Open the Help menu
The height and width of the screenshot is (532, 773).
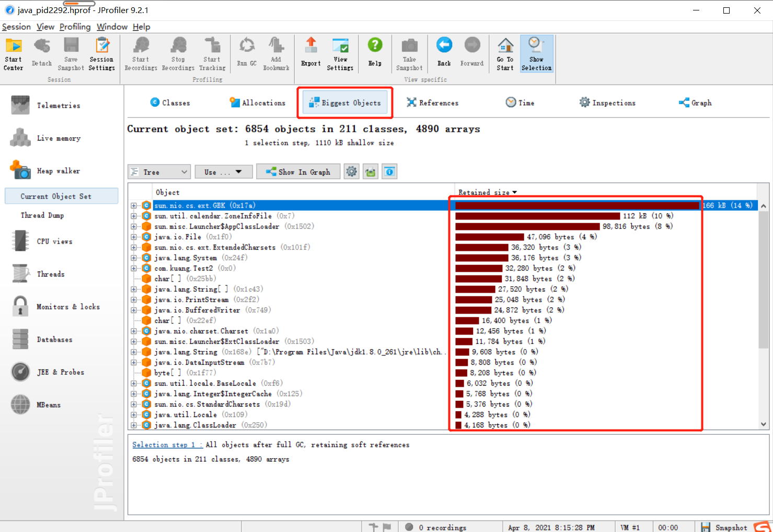click(x=141, y=27)
